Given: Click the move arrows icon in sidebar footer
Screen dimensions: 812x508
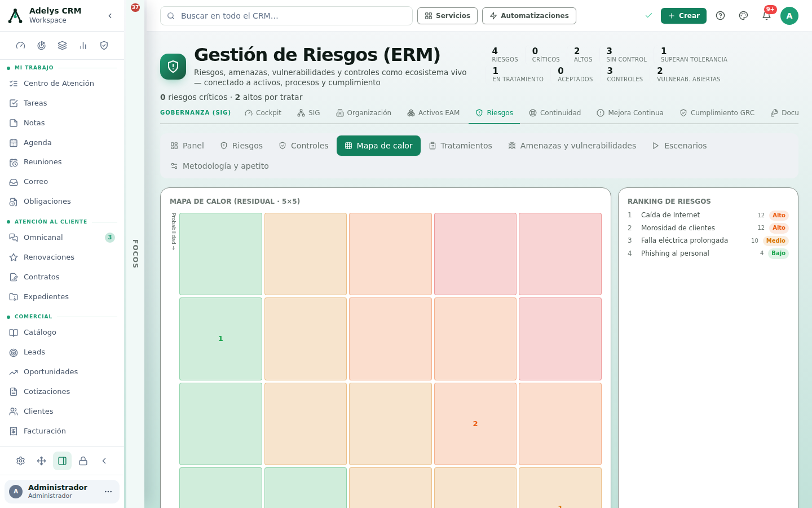Looking at the screenshot, I should coord(42,461).
